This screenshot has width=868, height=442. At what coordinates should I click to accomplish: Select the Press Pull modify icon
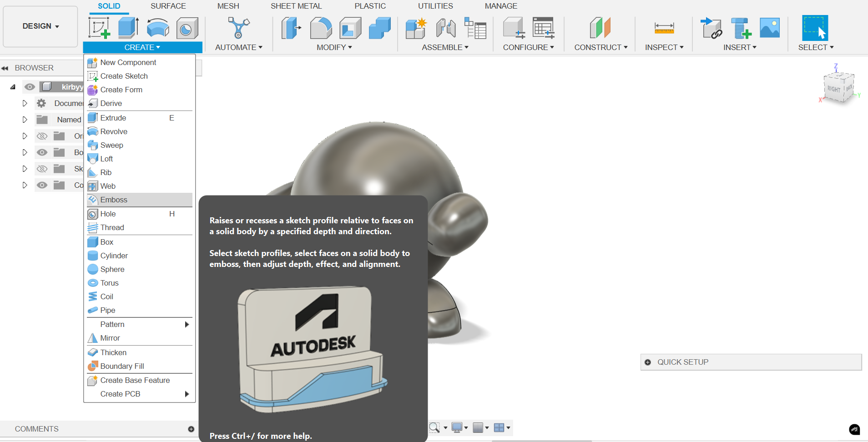pyautogui.click(x=291, y=28)
